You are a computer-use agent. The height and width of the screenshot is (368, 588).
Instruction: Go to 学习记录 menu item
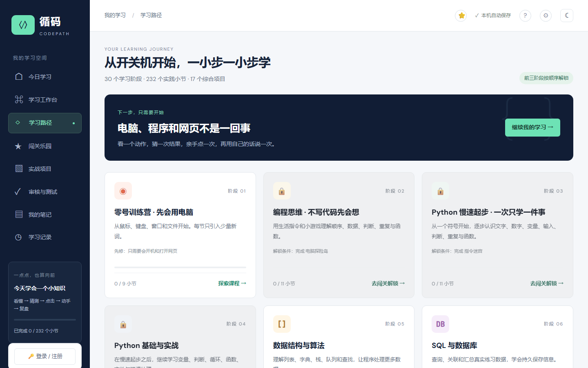point(45,237)
